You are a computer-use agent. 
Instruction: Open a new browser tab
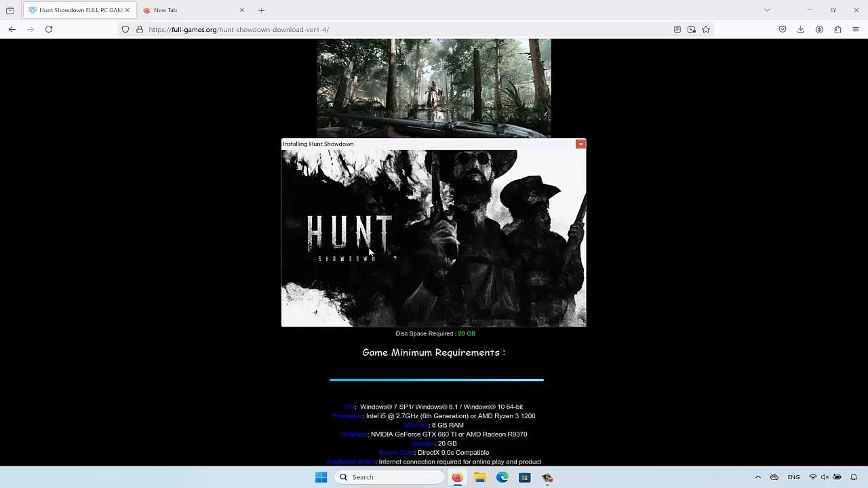point(261,10)
